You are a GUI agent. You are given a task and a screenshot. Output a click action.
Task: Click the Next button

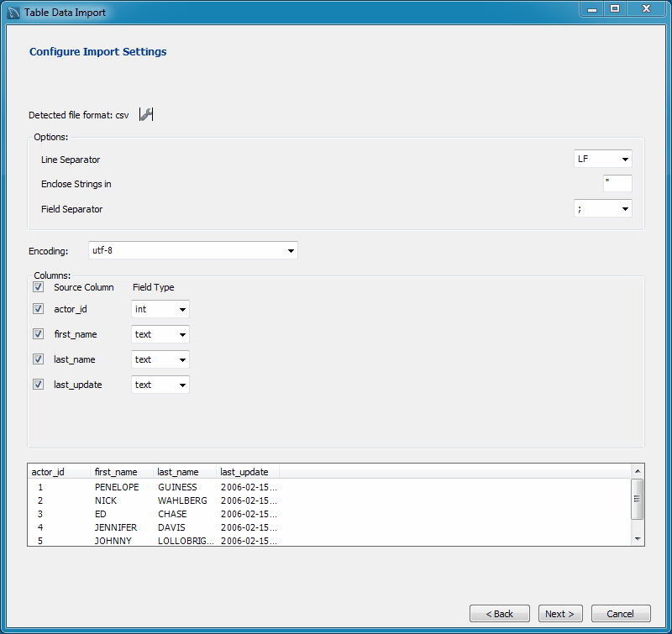(559, 613)
